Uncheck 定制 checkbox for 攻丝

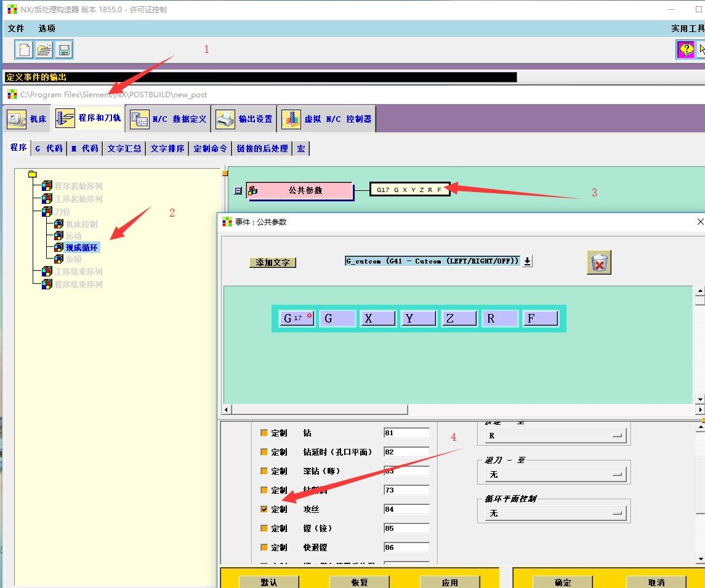(264, 509)
